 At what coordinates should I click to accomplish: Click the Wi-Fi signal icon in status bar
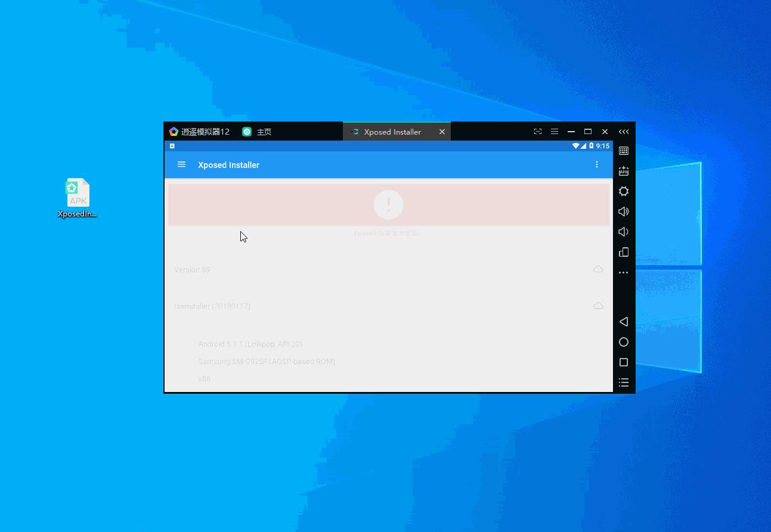click(575, 146)
